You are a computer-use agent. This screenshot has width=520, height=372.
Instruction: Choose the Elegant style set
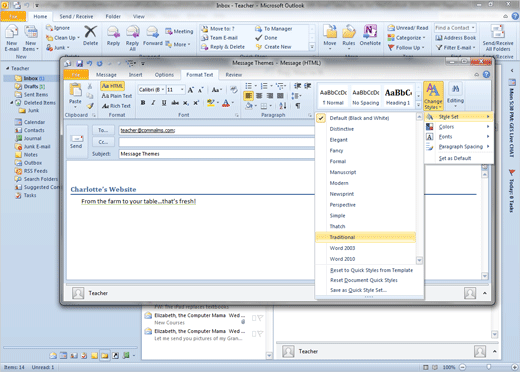pos(366,140)
